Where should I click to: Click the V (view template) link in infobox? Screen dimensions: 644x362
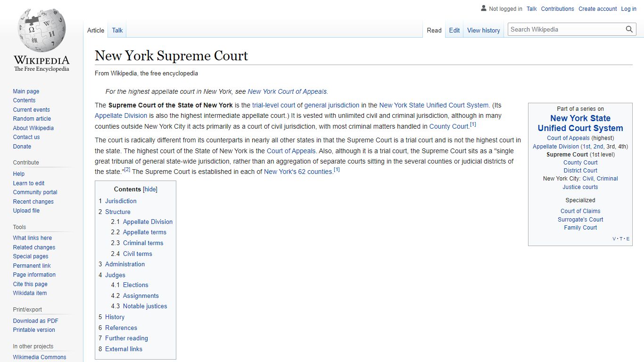[x=614, y=239]
